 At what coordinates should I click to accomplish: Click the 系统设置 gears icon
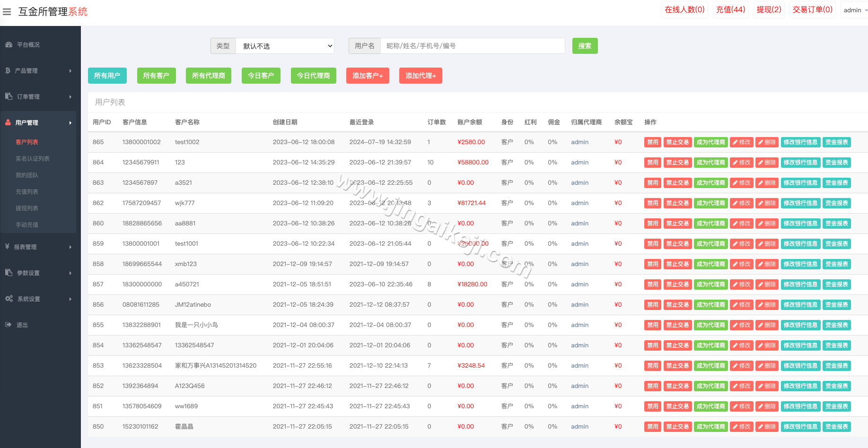(x=9, y=299)
